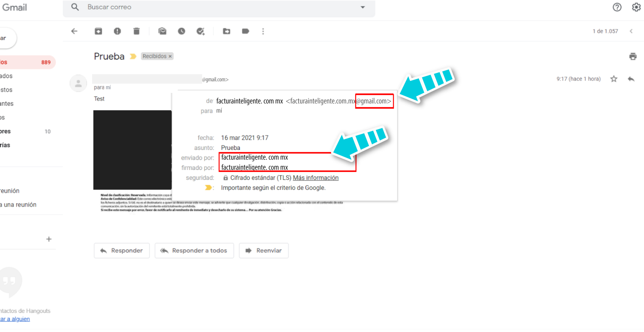Click the Responder a todos button
This screenshot has height=332, width=644.
194,251
